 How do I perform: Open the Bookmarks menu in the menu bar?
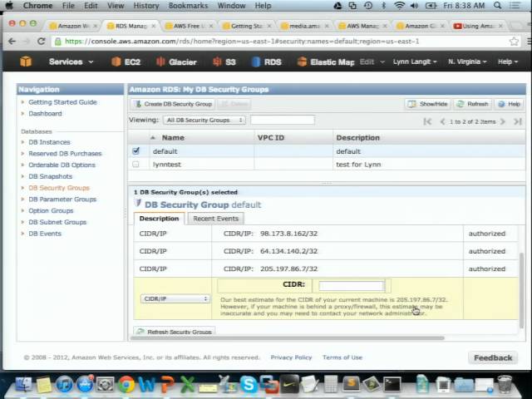(x=188, y=6)
